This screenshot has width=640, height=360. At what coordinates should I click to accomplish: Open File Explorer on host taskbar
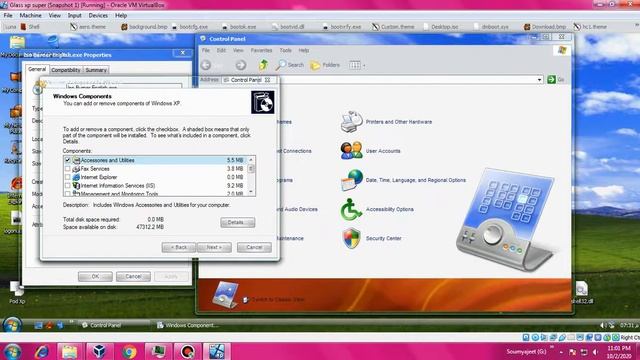click(x=70, y=351)
